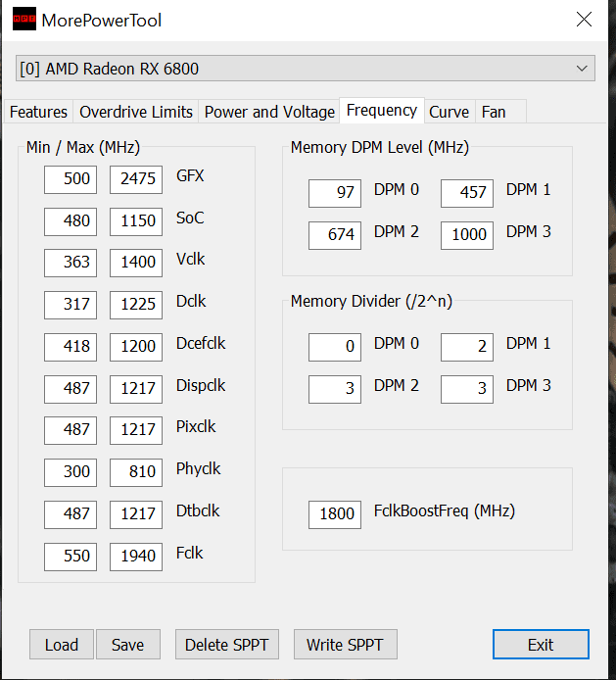The height and width of the screenshot is (680, 616).
Task: Click the GFX max frequency field
Action: pos(136,178)
